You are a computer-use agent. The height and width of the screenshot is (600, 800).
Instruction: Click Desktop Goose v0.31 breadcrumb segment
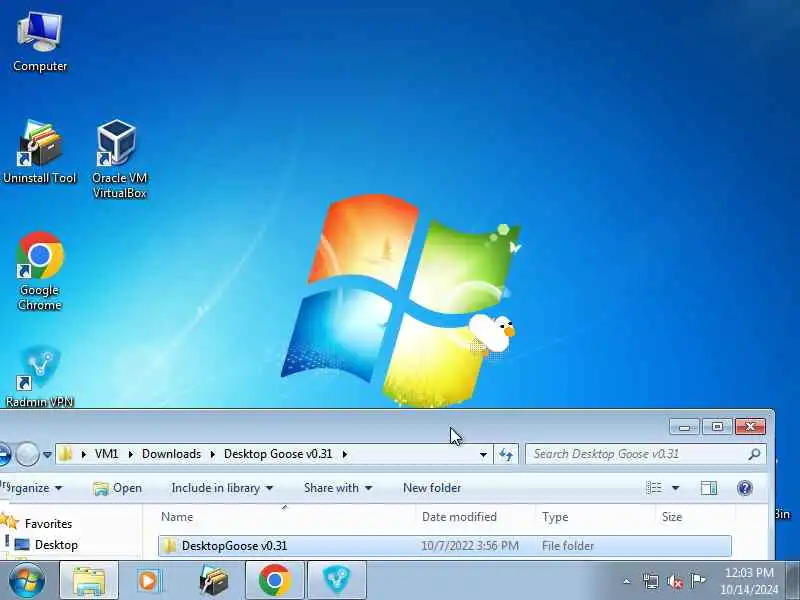coord(278,454)
